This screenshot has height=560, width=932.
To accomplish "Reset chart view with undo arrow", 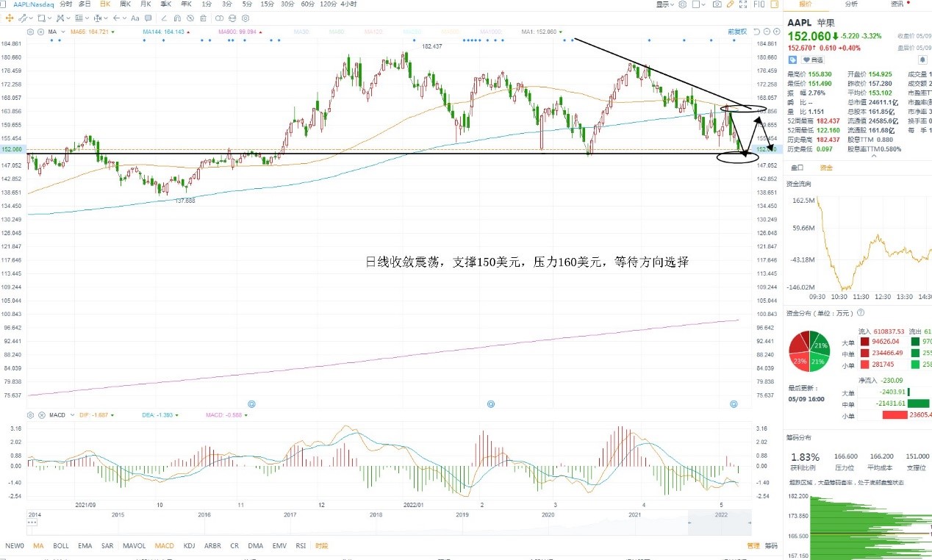I will point(757,32).
